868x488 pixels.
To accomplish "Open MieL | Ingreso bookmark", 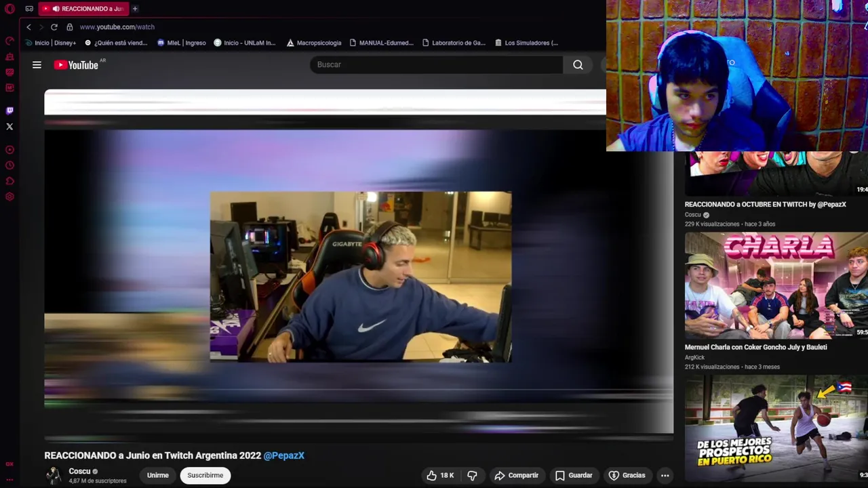I will 181,43.
